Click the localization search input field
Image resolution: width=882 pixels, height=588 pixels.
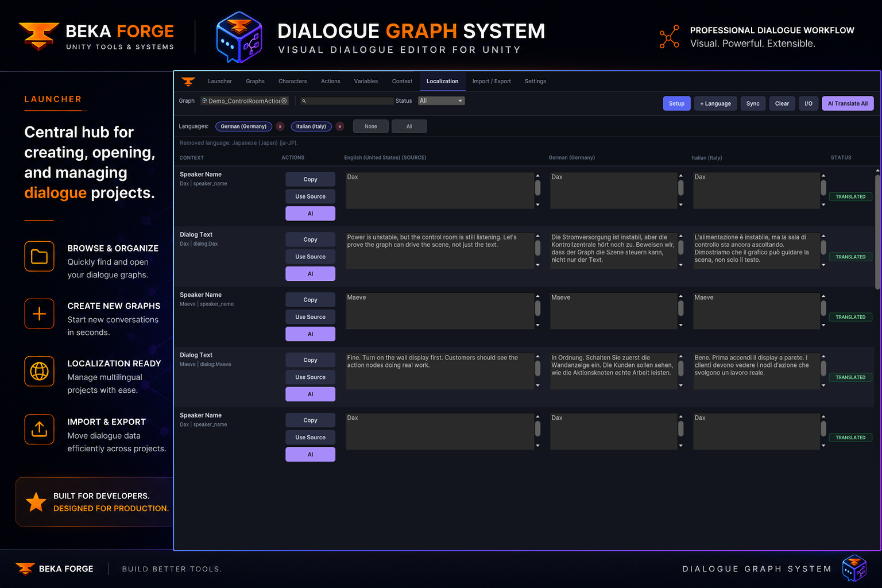[x=347, y=101]
